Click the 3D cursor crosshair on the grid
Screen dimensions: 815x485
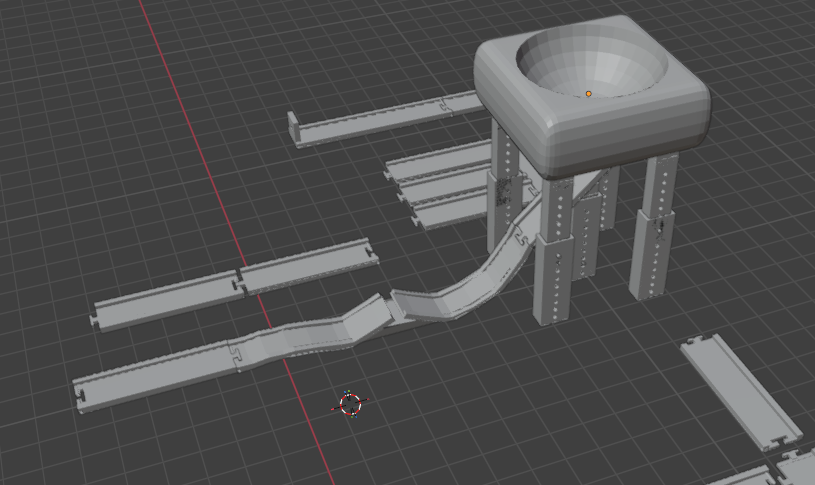click(x=350, y=404)
